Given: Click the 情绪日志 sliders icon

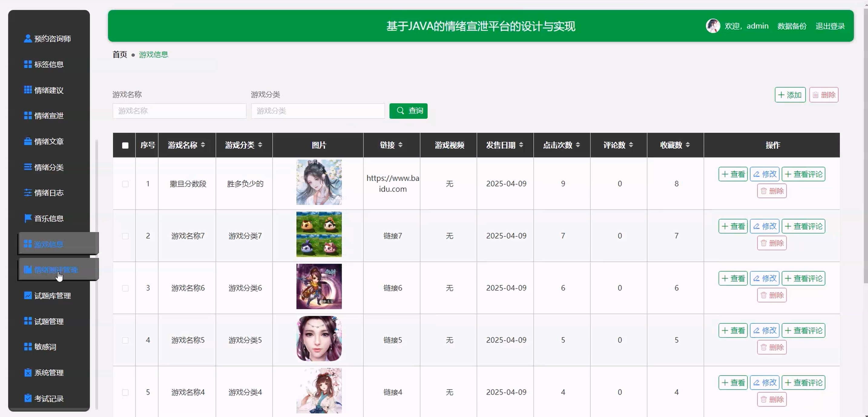Looking at the screenshot, I should pyautogui.click(x=28, y=193).
